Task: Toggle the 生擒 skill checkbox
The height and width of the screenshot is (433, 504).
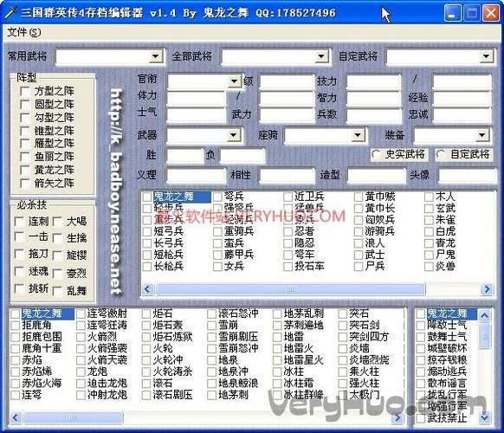Action: point(57,238)
